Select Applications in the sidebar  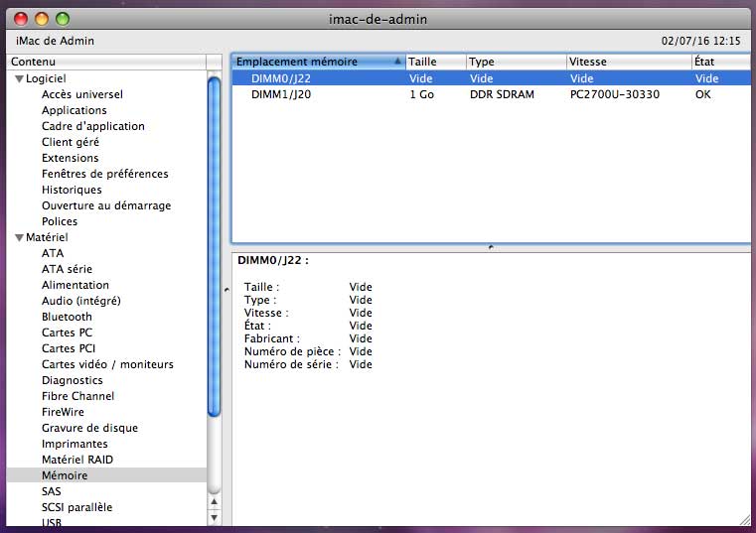point(75,110)
